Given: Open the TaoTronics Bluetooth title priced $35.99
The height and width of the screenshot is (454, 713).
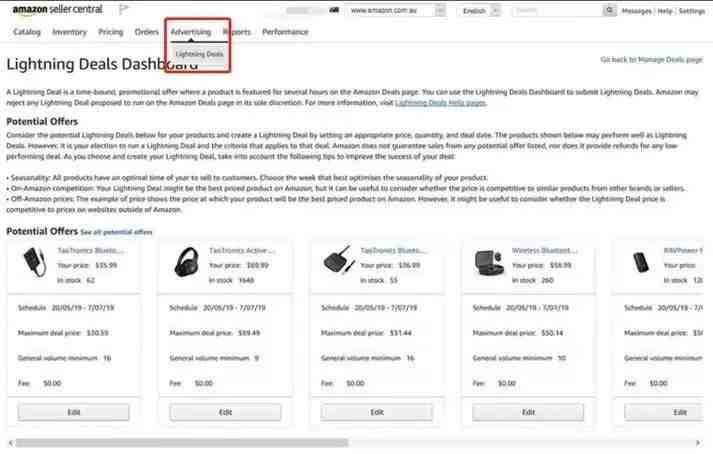Looking at the screenshot, I should pyautogui.click(x=90, y=251).
